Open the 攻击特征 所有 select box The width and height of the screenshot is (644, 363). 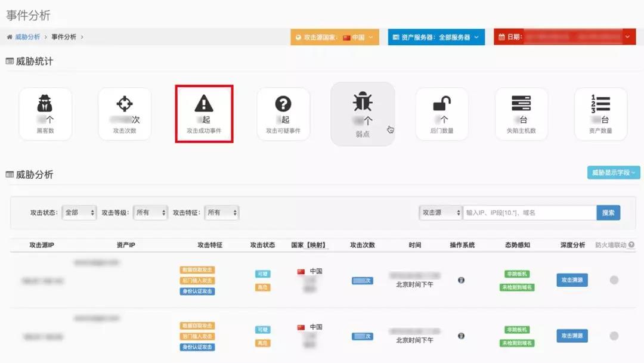tap(221, 213)
